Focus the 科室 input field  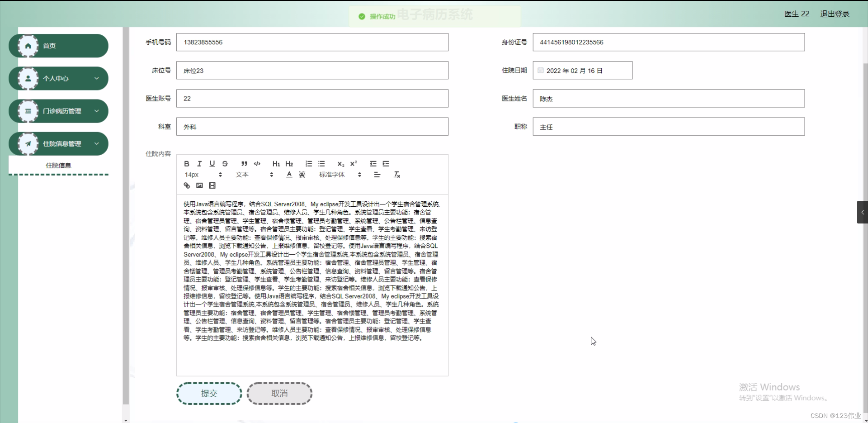(312, 127)
